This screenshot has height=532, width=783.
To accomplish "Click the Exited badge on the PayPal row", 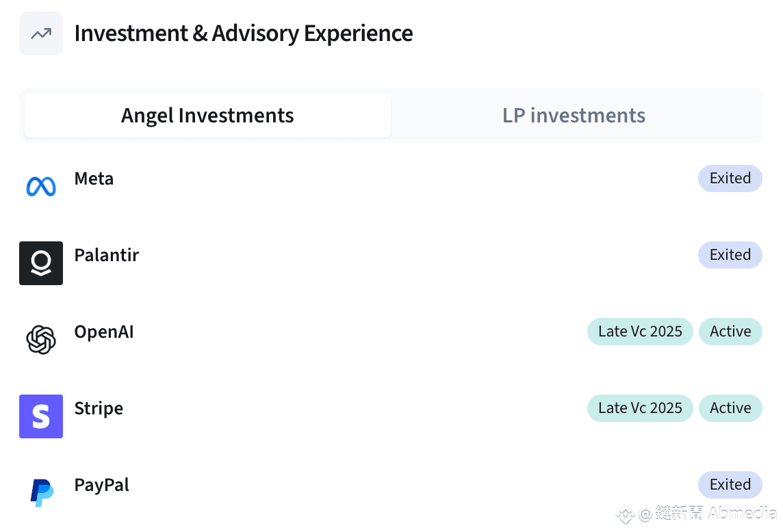I will point(730,485).
